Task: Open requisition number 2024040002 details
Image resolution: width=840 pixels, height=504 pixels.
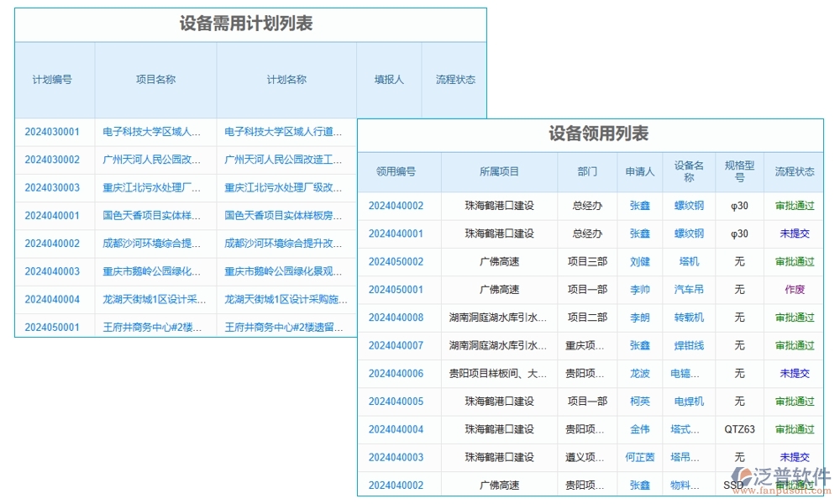Action: tap(398, 206)
